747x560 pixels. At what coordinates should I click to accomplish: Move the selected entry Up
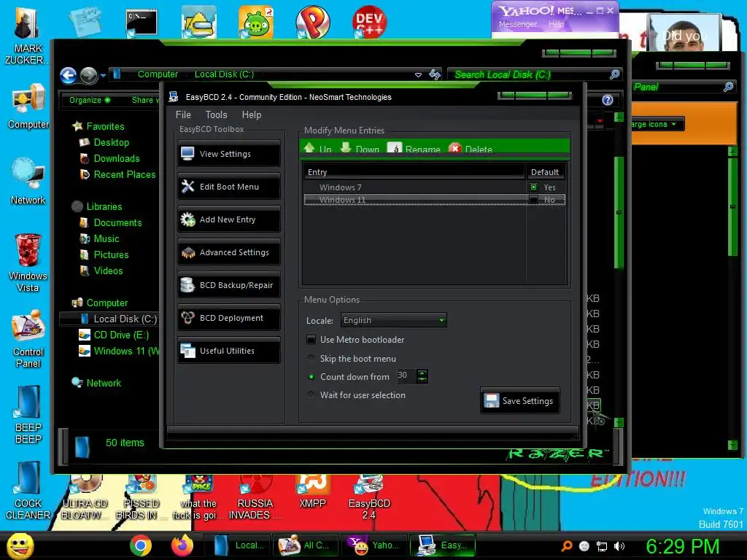318,149
